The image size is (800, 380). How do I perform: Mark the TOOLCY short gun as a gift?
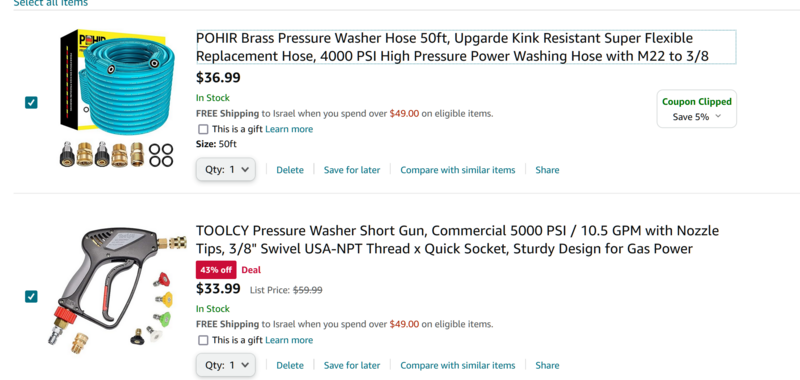click(x=203, y=340)
